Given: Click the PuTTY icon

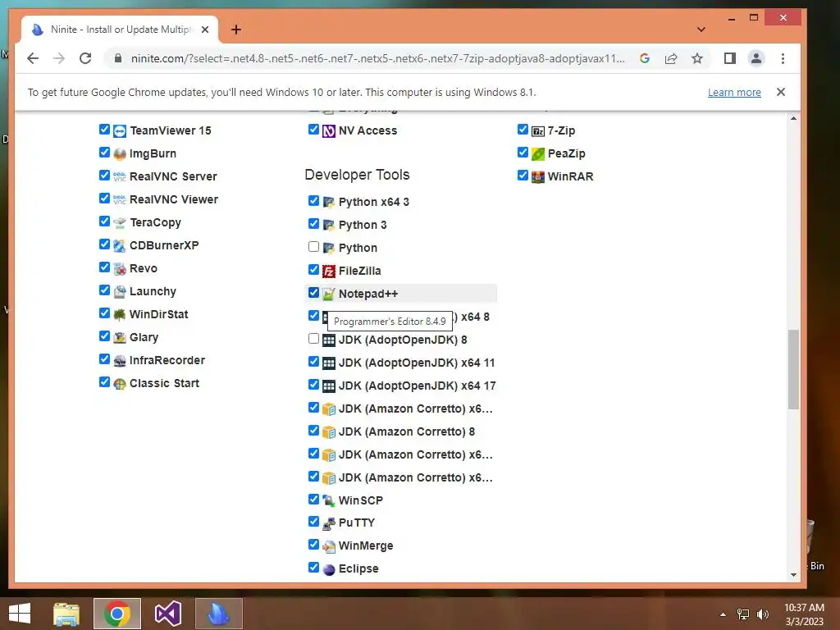Looking at the screenshot, I should pos(329,523).
